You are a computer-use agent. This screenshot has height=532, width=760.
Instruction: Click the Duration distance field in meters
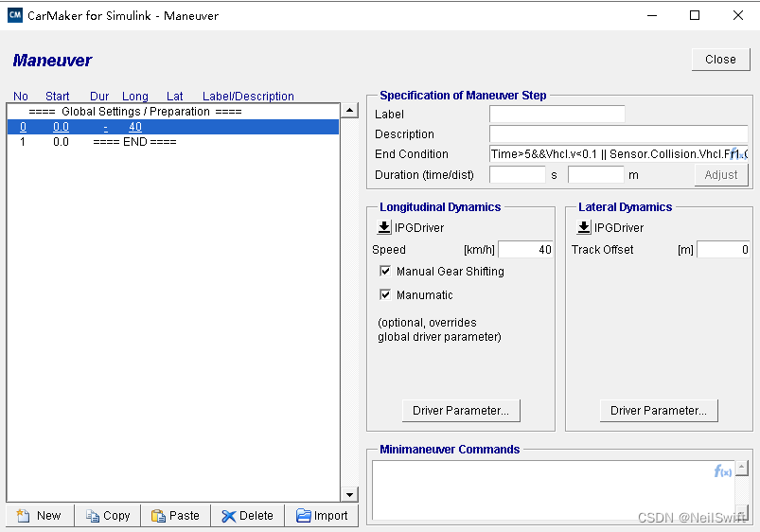coord(595,174)
